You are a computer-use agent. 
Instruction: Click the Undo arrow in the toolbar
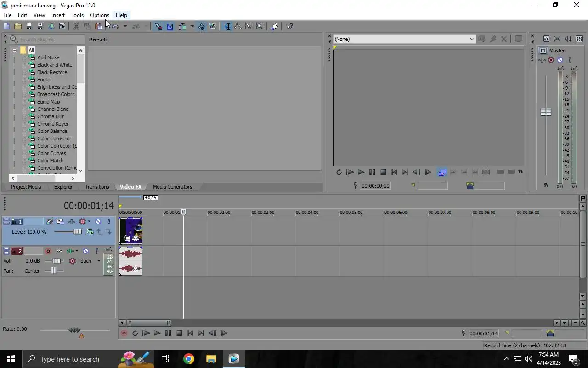click(115, 26)
